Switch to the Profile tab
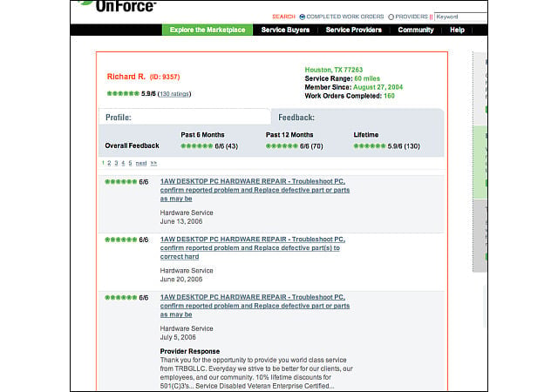 coord(185,117)
